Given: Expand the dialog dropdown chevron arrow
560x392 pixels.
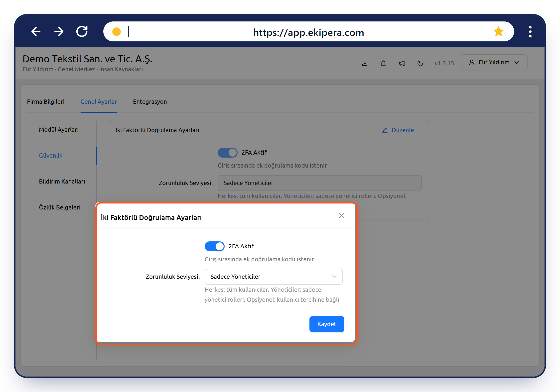Looking at the screenshot, I should pyautogui.click(x=334, y=277).
